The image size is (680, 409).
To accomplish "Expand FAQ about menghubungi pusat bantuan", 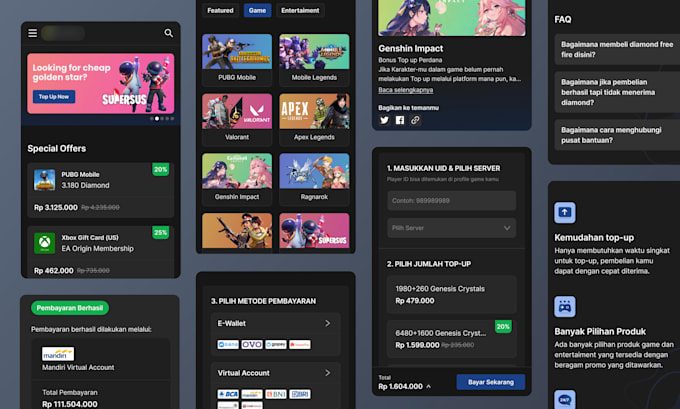I will tap(617, 135).
